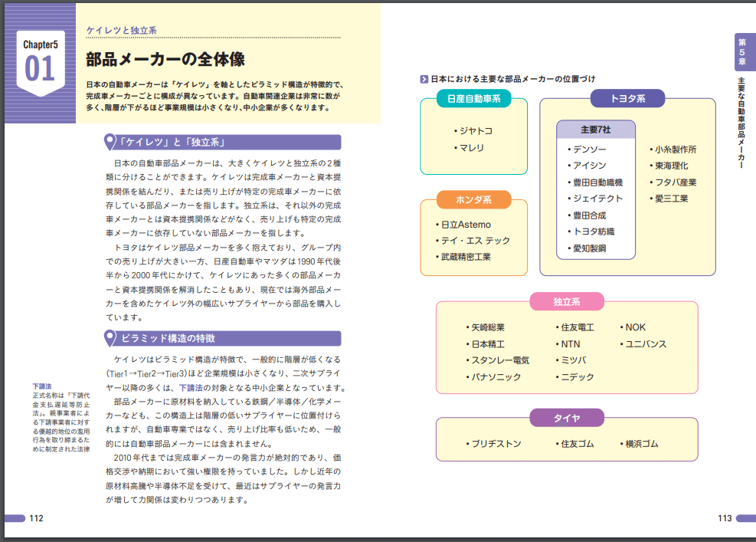Screen dimensions: 756x542
Task: Click トヨタ紡織 entry
Action: [x=594, y=232]
